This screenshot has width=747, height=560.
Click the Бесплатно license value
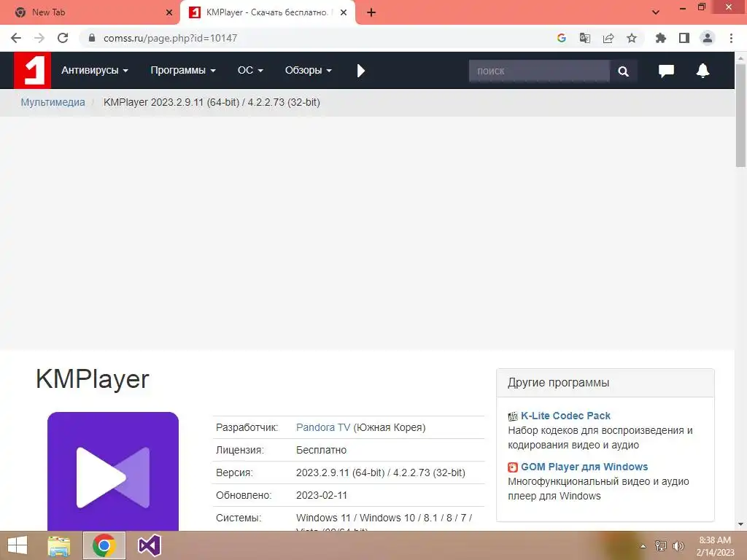tap(321, 450)
